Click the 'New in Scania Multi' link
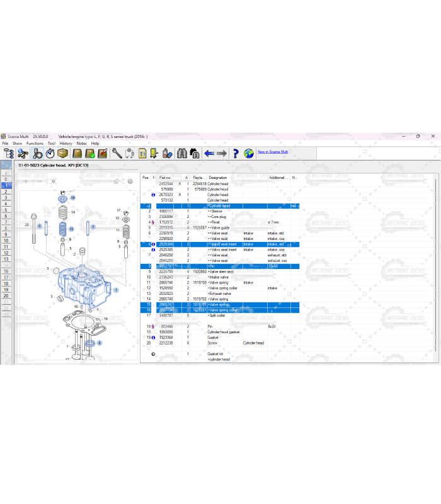Viewport: 441px width, 504px height. coord(273,152)
